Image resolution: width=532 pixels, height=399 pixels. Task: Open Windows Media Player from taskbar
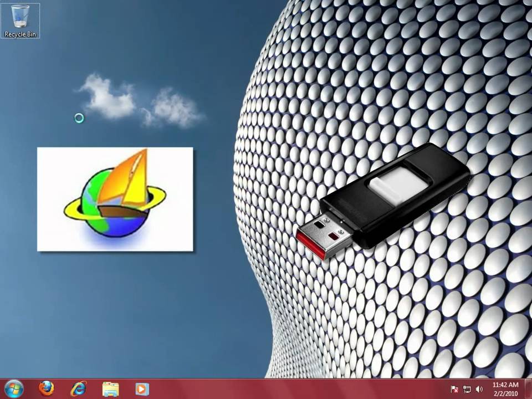click(142, 389)
